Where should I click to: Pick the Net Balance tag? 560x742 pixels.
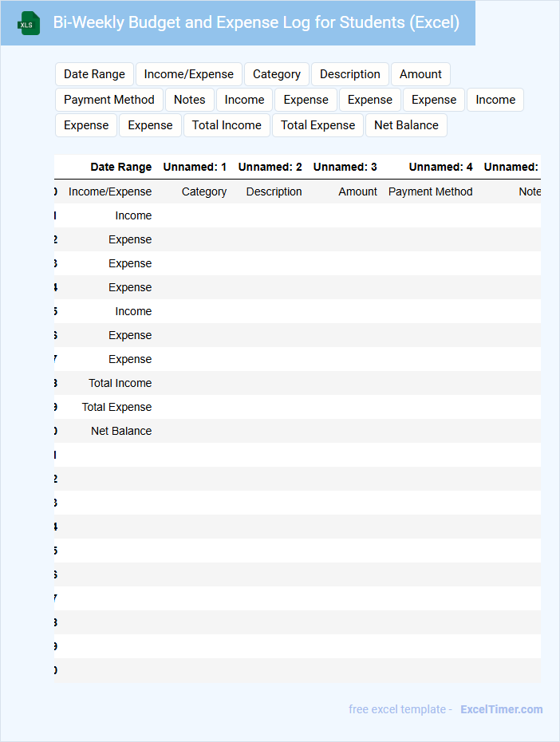406,125
